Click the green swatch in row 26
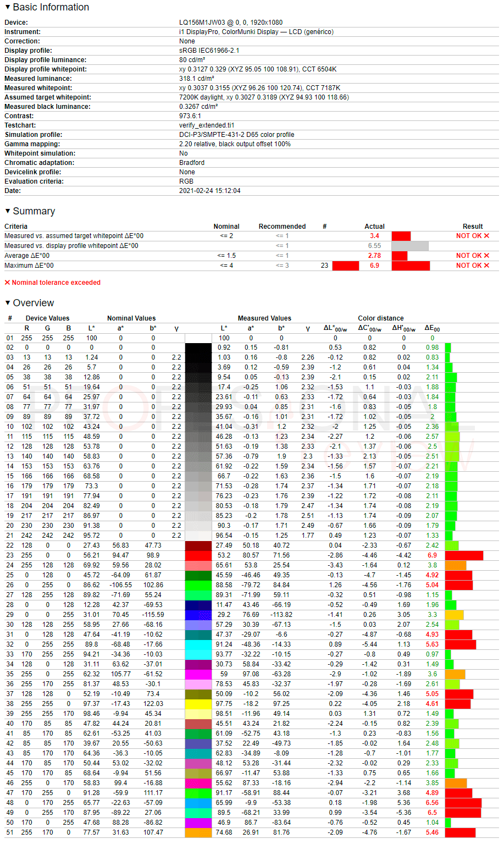504x844 pixels. pos(198,585)
